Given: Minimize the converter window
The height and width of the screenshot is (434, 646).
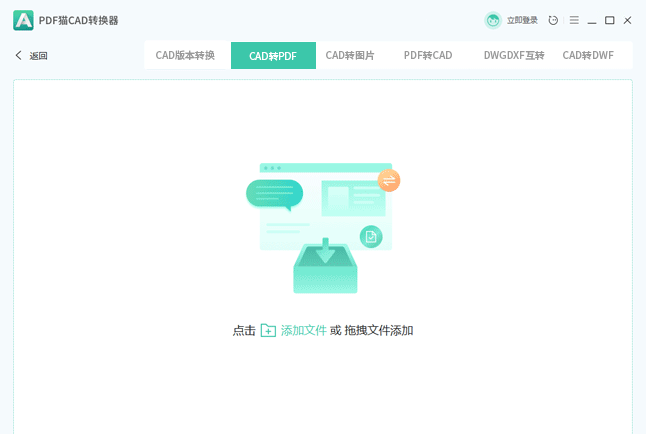Looking at the screenshot, I should click(x=592, y=20).
